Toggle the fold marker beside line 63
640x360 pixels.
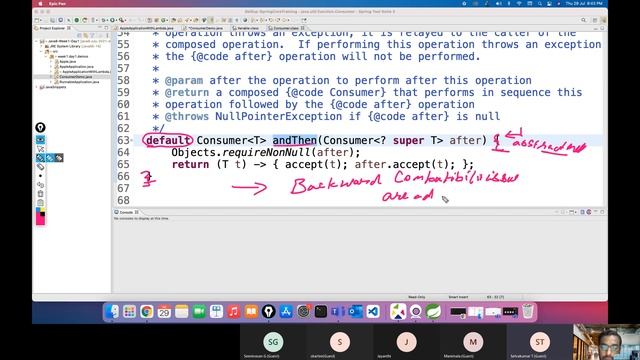[132, 141]
